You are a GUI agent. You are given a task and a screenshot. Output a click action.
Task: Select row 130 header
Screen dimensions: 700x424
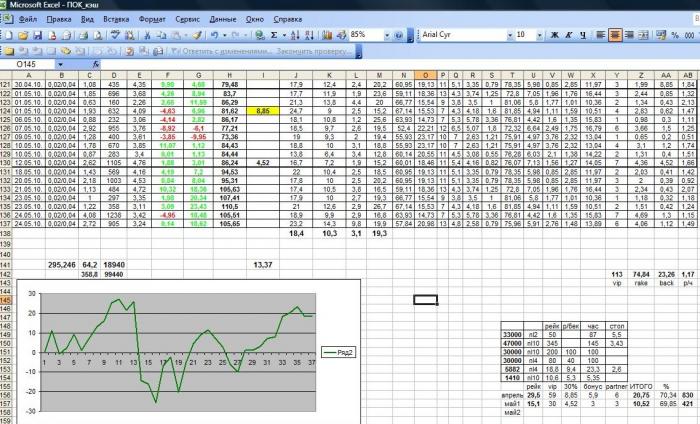click(5, 163)
